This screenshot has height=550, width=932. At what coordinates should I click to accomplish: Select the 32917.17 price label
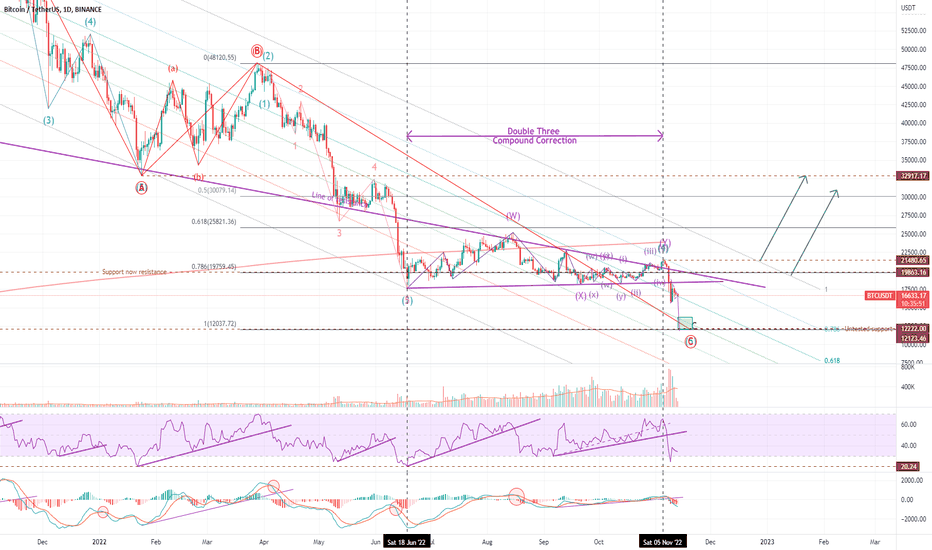[x=913, y=176]
